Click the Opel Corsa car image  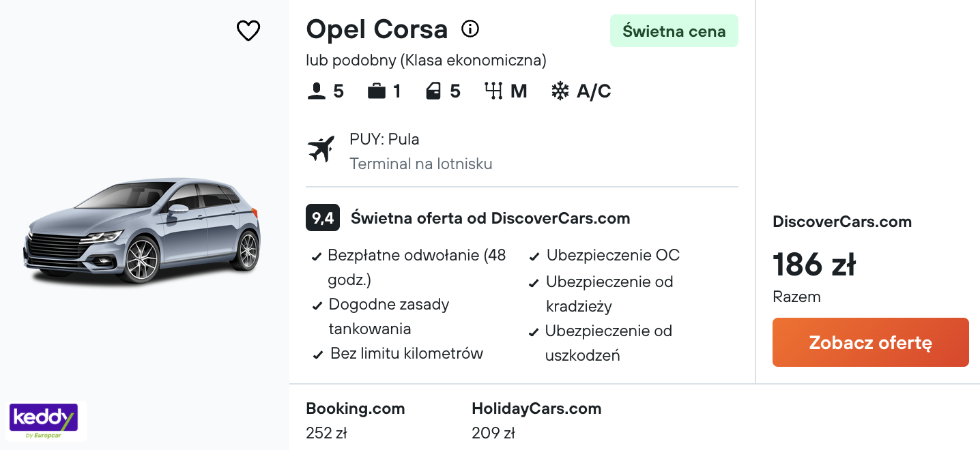point(142,230)
